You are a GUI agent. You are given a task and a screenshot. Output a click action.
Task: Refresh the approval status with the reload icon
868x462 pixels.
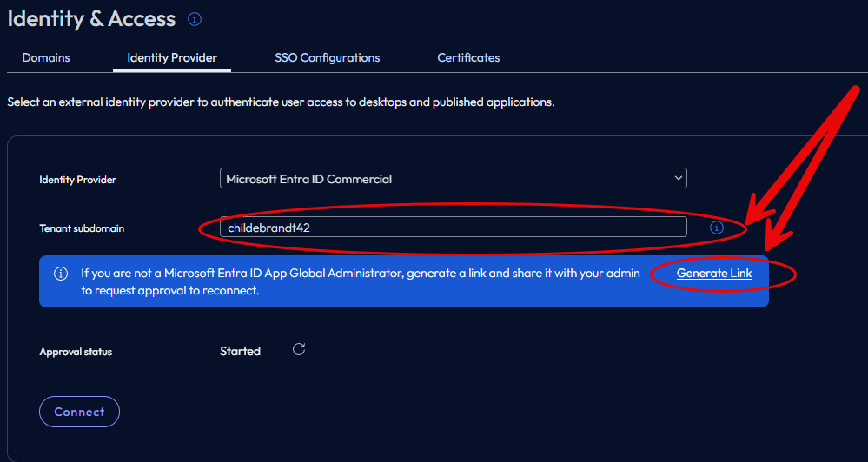299,350
